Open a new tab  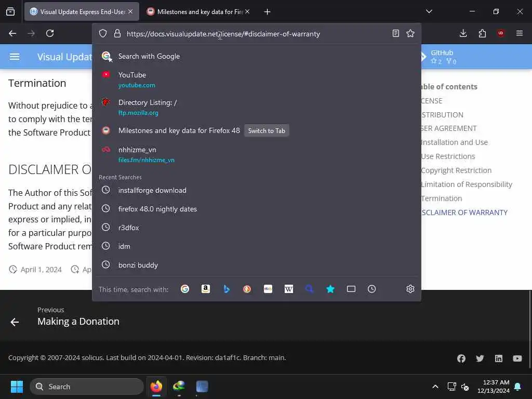click(268, 12)
